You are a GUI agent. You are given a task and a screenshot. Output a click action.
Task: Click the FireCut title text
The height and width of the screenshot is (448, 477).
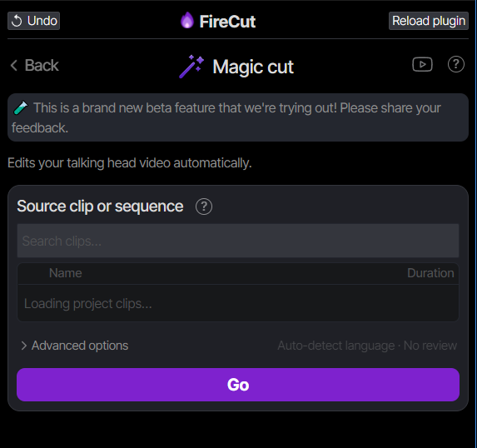pyautogui.click(x=227, y=22)
